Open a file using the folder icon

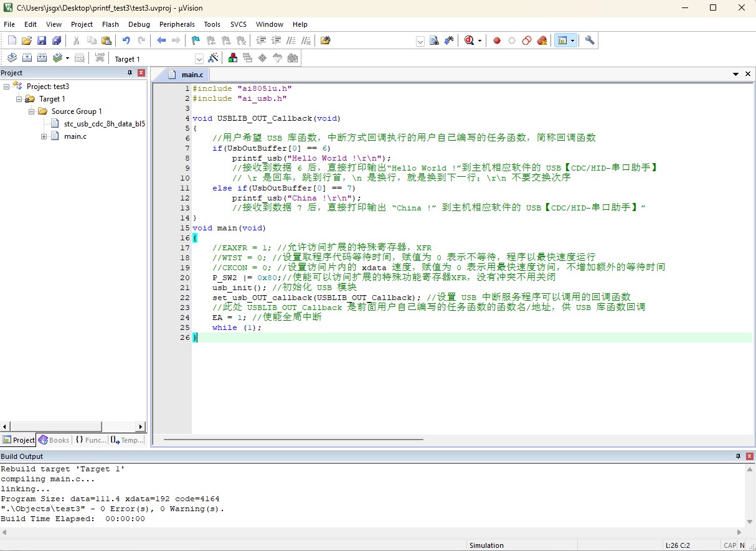tap(27, 40)
